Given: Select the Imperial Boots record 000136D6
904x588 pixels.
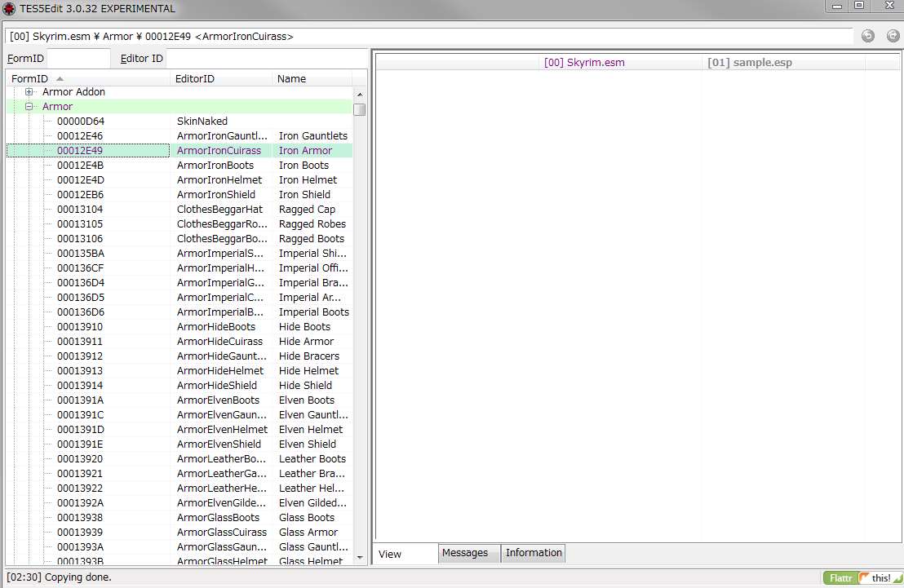Looking at the screenshot, I should pos(179,312).
